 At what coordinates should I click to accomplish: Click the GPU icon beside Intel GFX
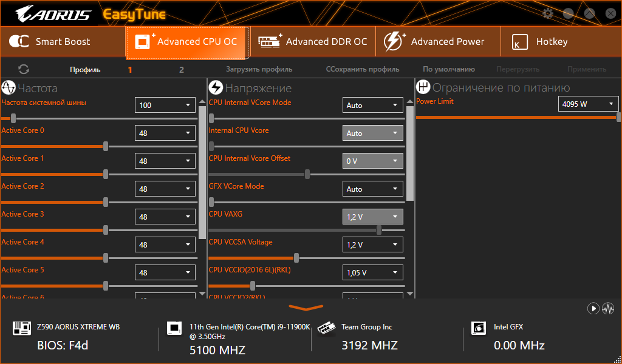(x=479, y=328)
